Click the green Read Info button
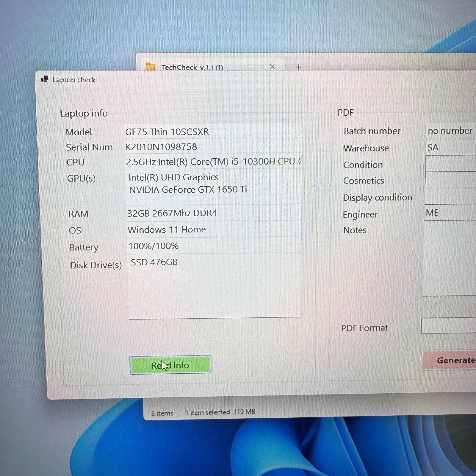 coord(170,365)
